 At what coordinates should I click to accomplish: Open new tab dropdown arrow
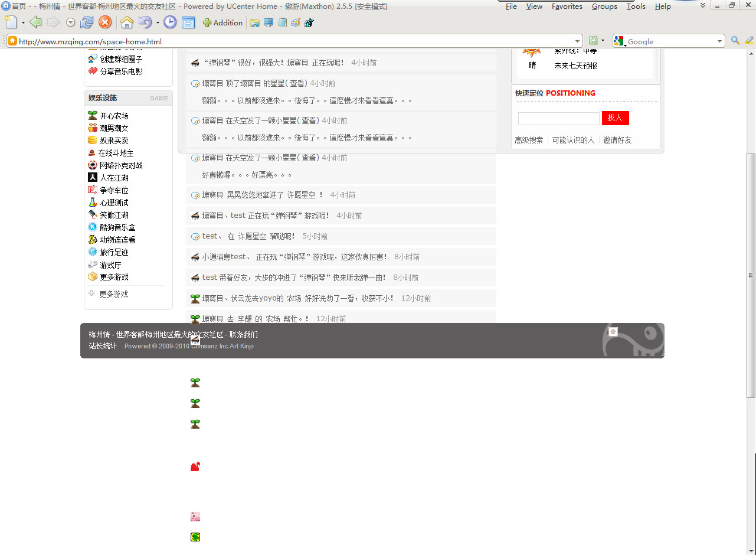[23, 22]
